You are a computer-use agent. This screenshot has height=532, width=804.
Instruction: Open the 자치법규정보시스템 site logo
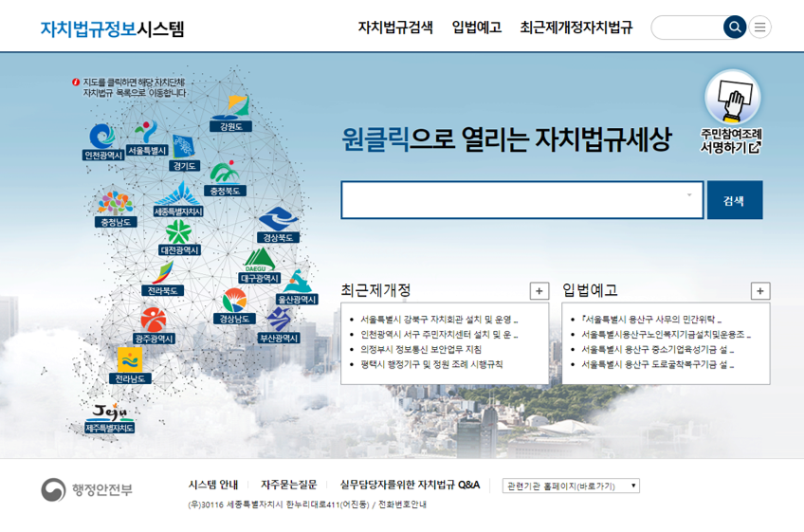click(x=112, y=28)
